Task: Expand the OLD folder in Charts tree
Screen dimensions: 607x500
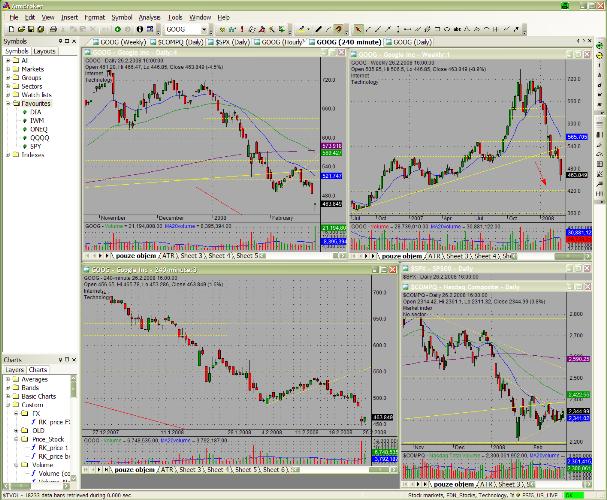Action: point(16,431)
